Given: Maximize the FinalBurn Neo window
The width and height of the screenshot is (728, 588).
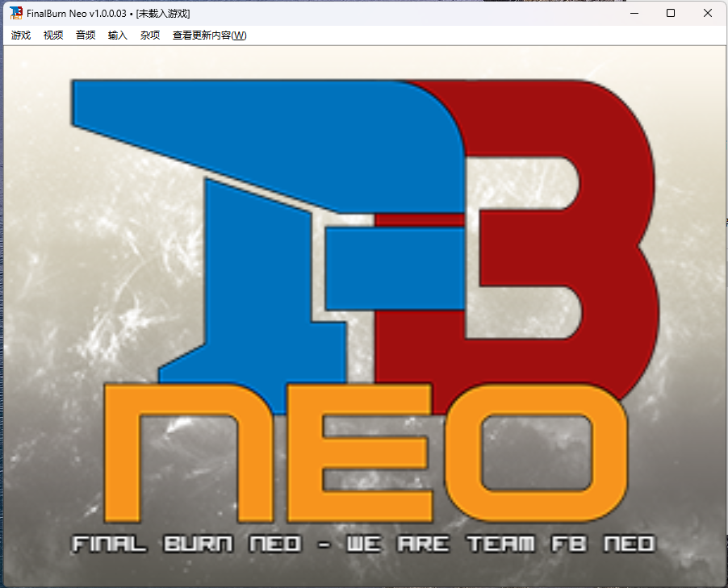Looking at the screenshot, I should click(671, 13).
